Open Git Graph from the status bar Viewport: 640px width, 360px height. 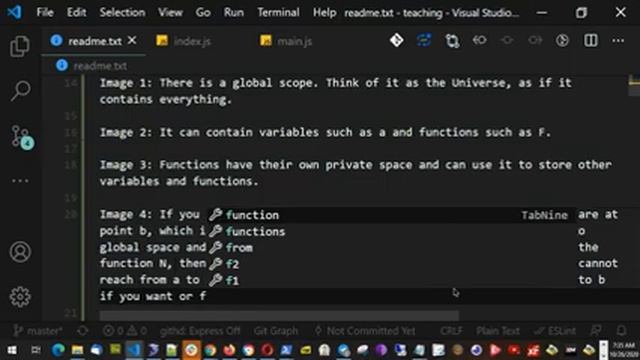276,331
